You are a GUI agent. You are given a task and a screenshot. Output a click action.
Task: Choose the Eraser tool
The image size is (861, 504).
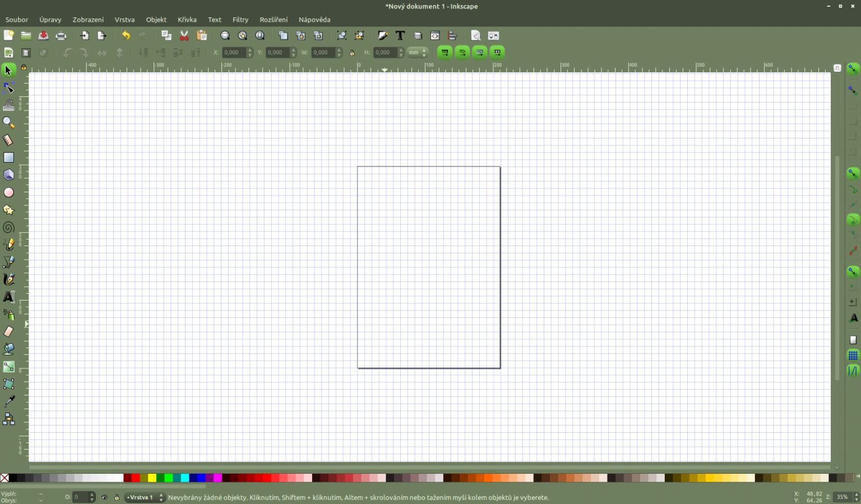click(8, 331)
